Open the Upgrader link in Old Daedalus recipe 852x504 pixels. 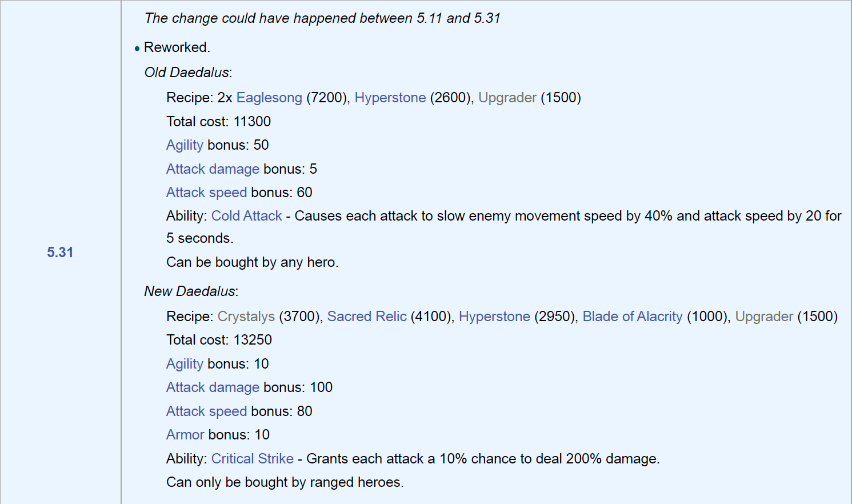pyautogui.click(x=507, y=98)
